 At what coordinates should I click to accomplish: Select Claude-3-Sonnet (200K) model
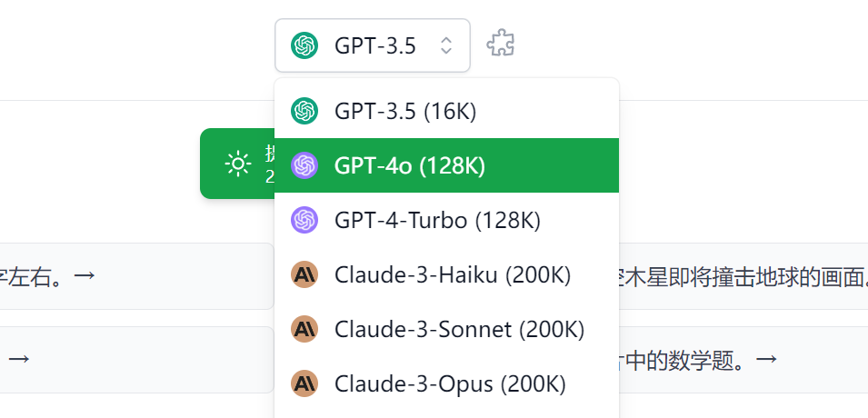tap(447, 329)
